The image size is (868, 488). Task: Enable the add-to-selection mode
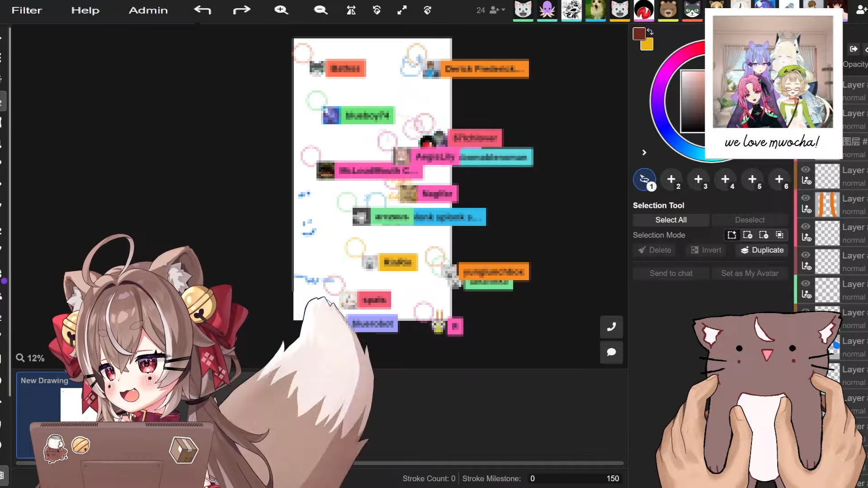click(x=748, y=235)
